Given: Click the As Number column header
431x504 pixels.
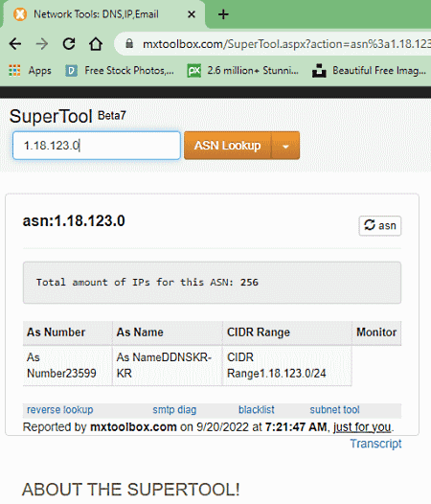Looking at the screenshot, I should [68, 332].
